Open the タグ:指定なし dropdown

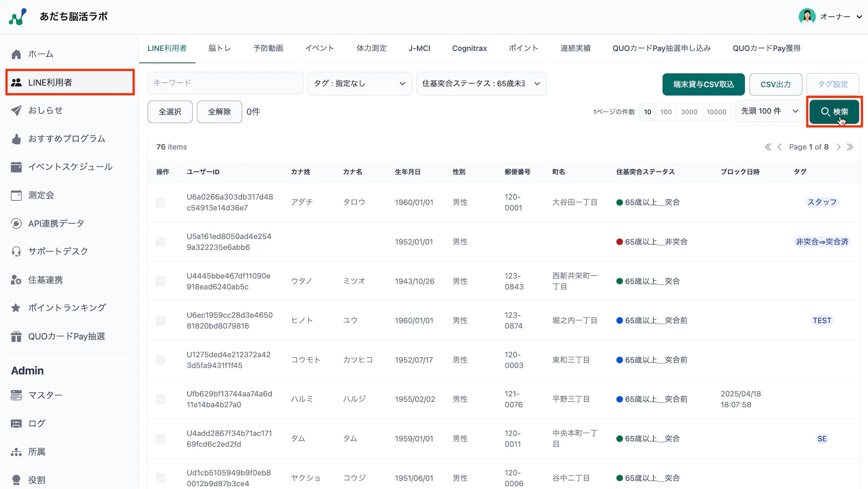(359, 83)
